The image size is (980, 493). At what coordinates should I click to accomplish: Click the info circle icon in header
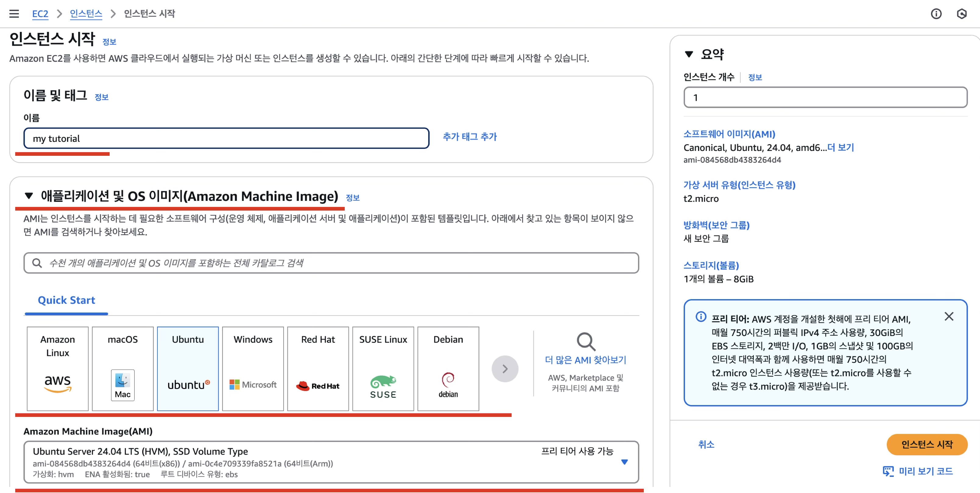pyautogui.click(x=936, y=14)
